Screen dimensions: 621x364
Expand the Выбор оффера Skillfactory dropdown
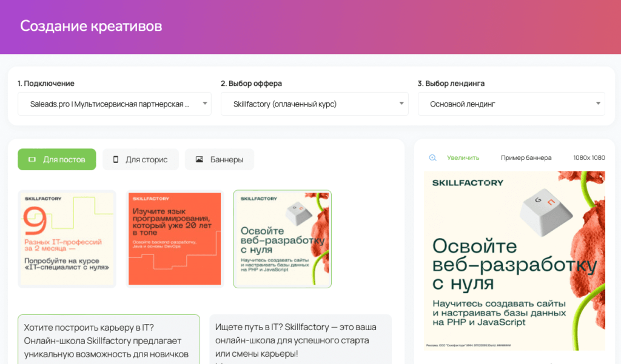tap(315, 104)
